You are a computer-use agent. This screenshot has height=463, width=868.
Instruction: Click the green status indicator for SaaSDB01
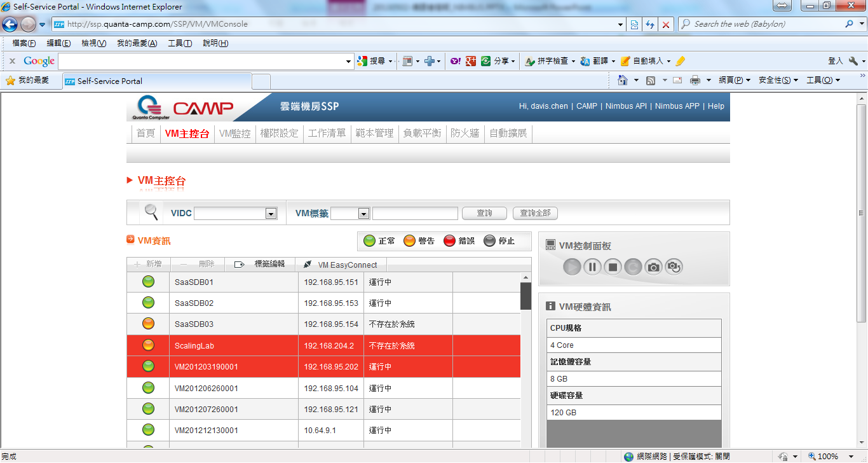point(148,282)
